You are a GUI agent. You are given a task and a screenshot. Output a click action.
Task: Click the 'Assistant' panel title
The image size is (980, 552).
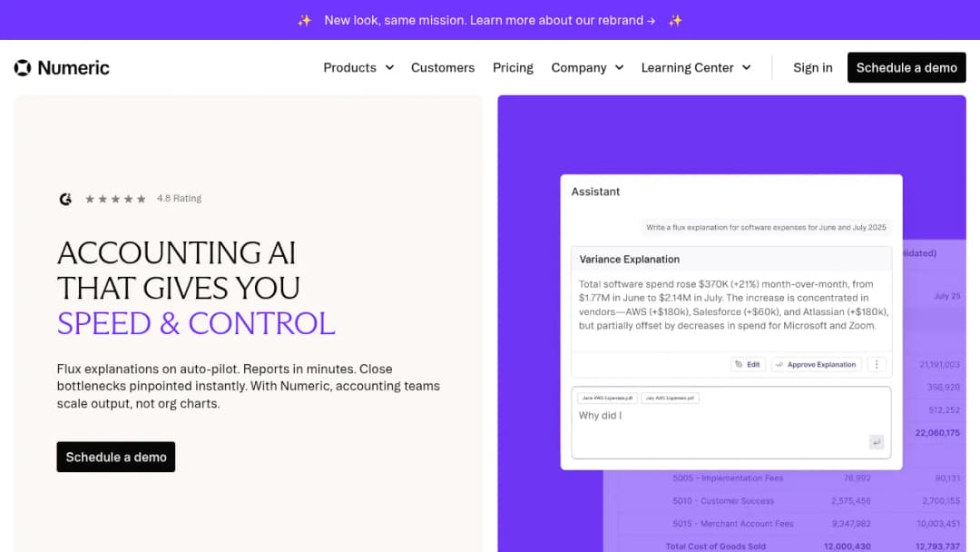[595, 192]
